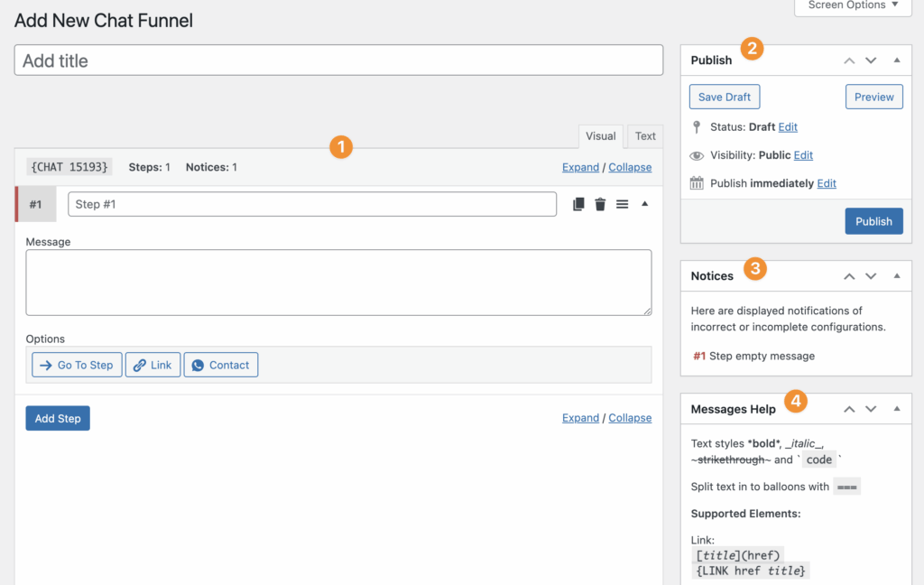Move the Messages Help panel down
This screenshot has height=585, width=924.
(x=871, y=409)
